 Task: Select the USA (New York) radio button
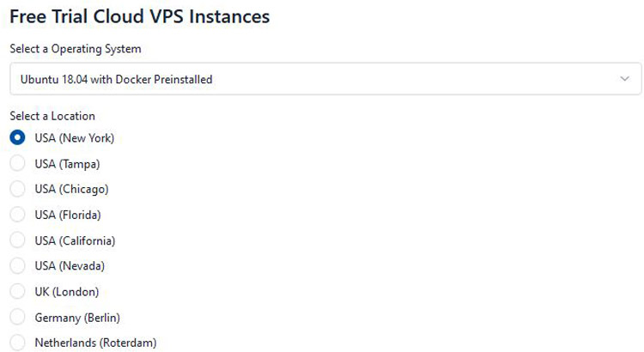point(17,137)
